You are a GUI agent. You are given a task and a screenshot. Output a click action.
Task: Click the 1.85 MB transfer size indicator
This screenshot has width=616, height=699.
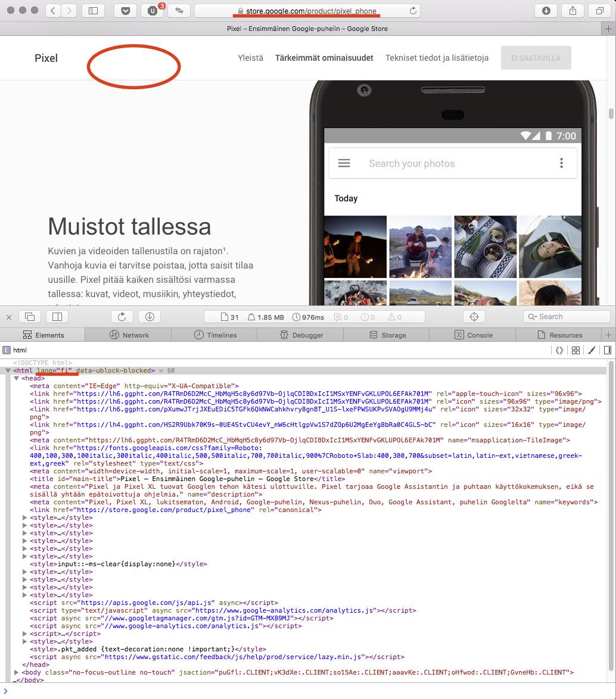pos(266,317)
